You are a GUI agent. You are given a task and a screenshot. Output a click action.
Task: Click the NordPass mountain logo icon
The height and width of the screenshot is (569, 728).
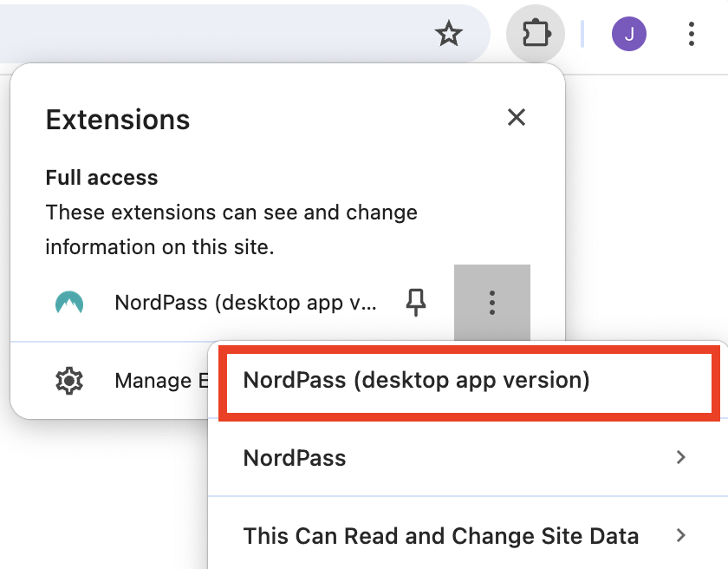[69, 303]
